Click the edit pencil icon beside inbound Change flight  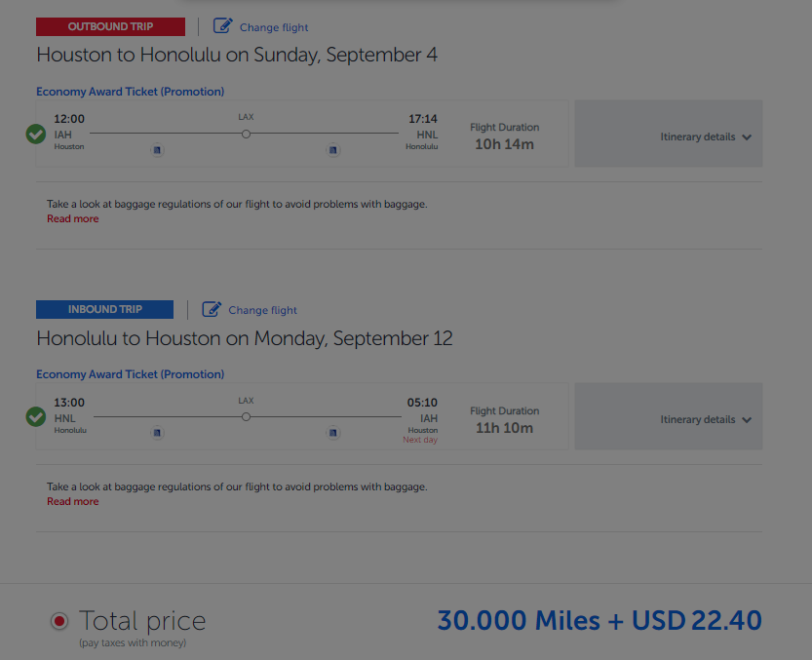click(x=211, y=309)
